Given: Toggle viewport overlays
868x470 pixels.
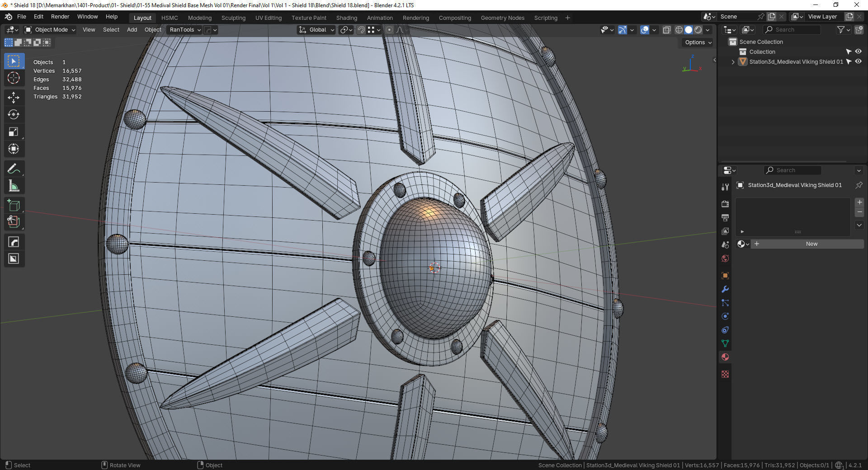Looking at the screenshot, I should [645, 30].
